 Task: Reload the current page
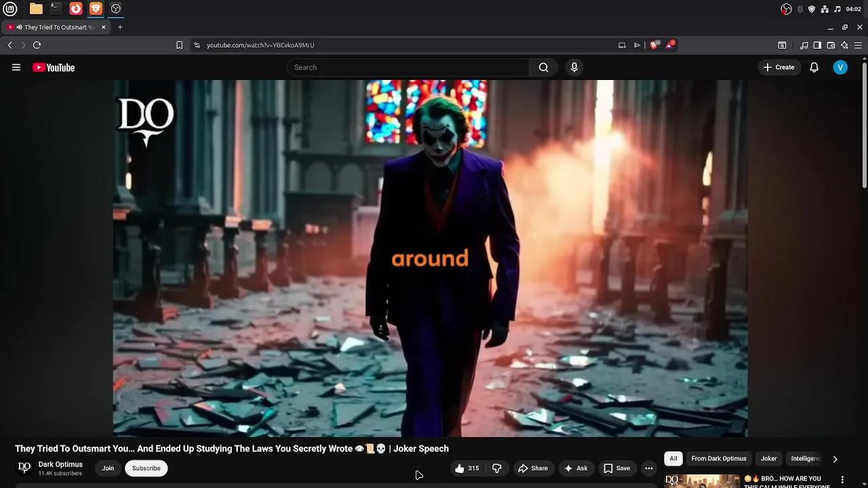(x=37, y=45)
